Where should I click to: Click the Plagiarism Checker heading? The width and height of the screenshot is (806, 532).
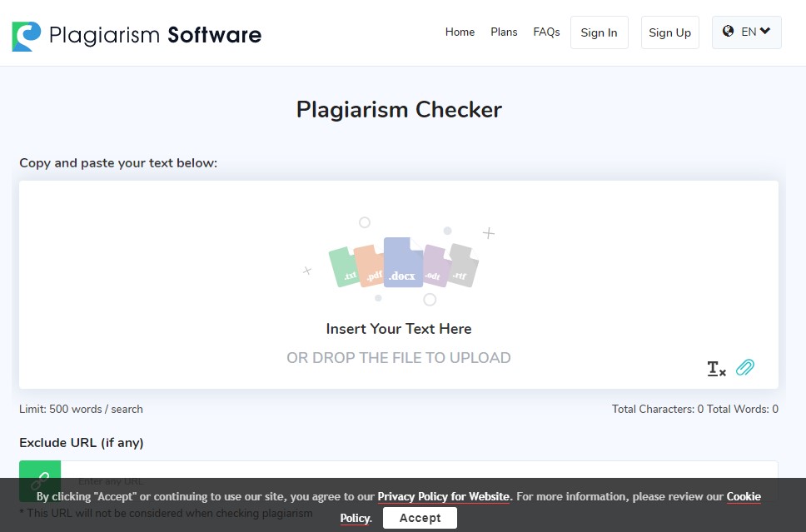click(x=399, y=110)
